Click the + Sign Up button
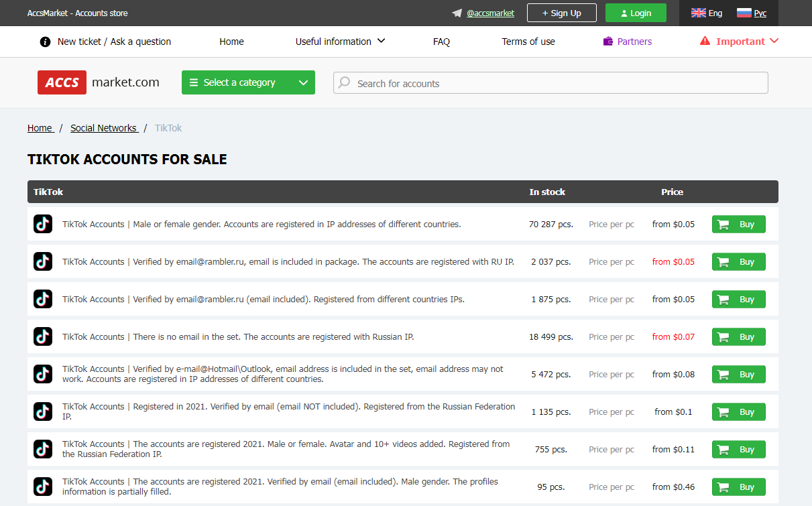Screen dimensions: 812x506 tap(562, 13)
